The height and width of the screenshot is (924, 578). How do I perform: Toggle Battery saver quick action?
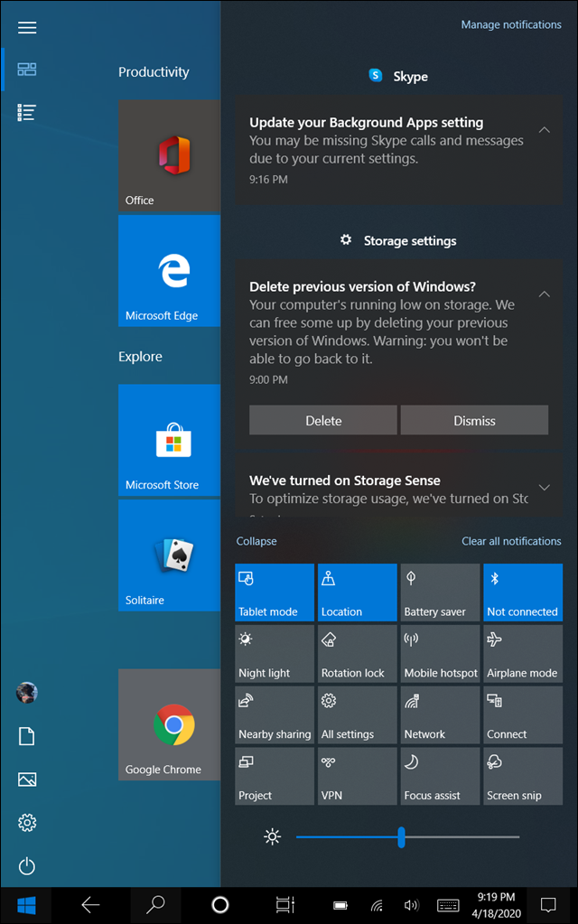440,593
